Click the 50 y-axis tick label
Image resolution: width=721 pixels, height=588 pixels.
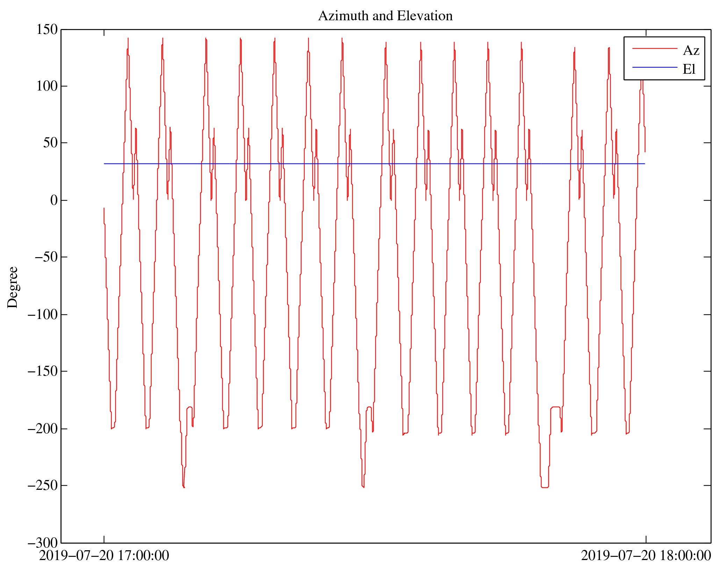(50, 143)
